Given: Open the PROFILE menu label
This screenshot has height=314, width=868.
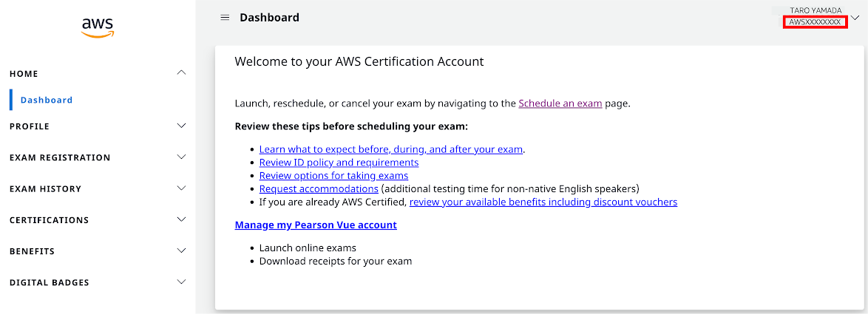Looking at the screenshot, I should tap(30, 126).
